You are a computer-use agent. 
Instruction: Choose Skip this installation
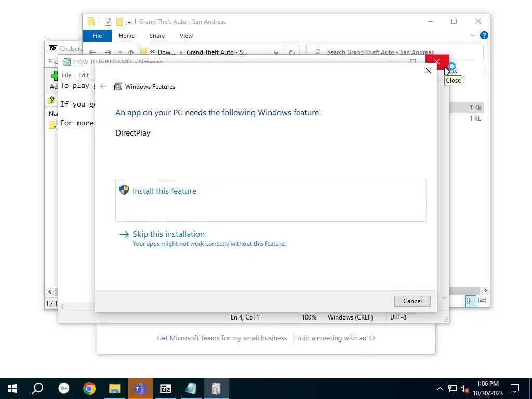tap(168, 234)
